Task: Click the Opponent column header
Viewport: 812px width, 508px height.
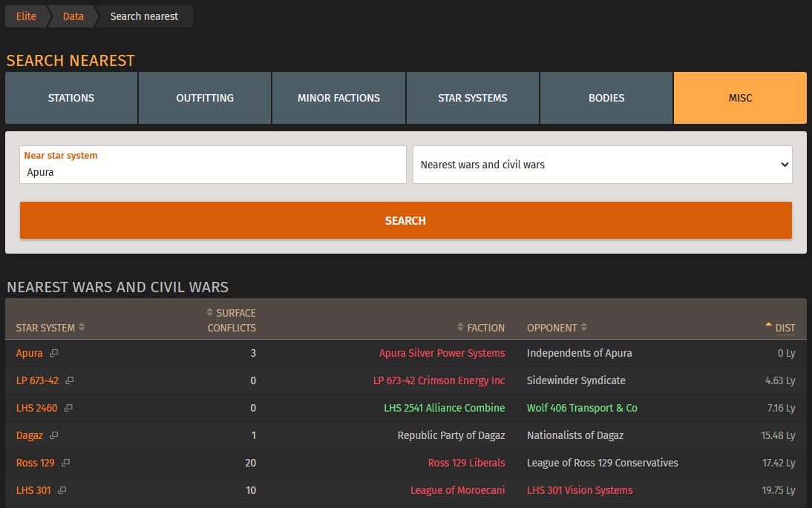Action: click(552, 328)
